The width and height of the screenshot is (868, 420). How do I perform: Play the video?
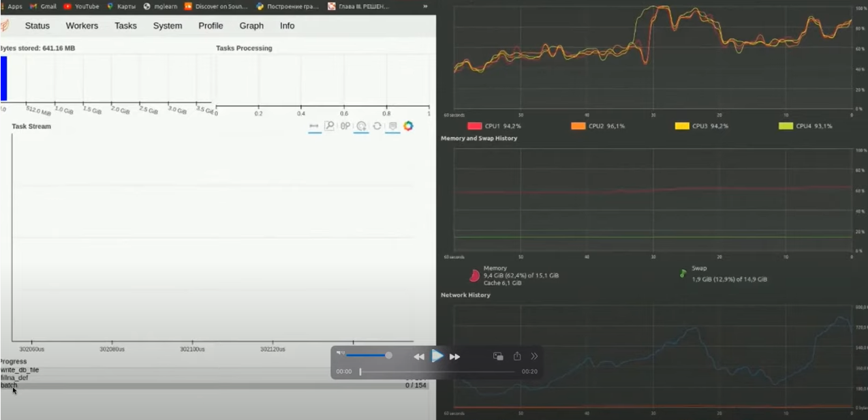437,356
